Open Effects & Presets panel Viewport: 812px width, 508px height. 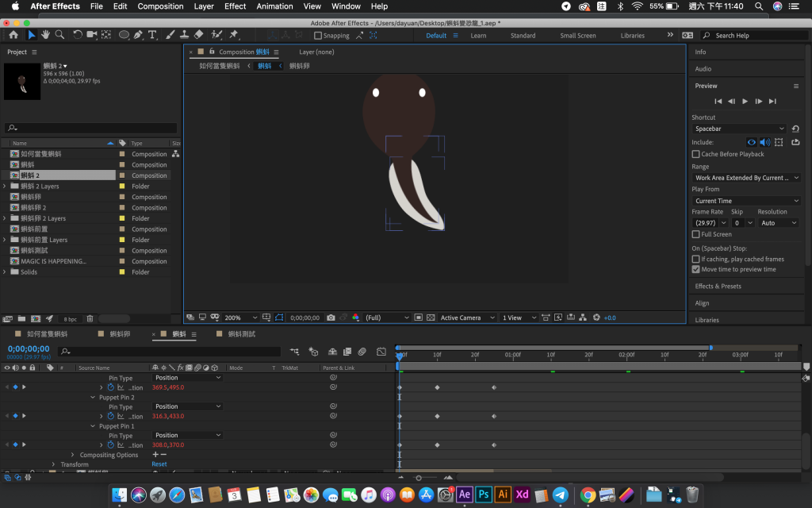click(x=718, y=286)
